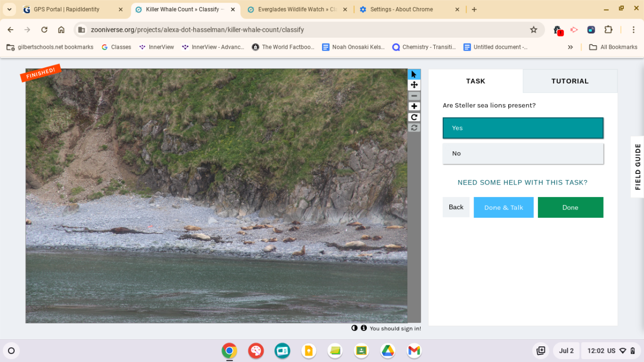Open Need Some Help With This Task
The image size is (644, 362).
523,183
